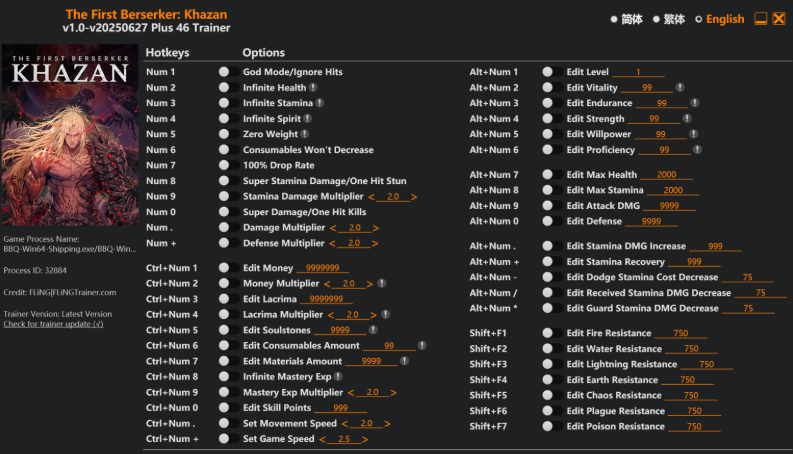This screenshot has width=793, height=454.
Task: Click the info icon beside Infinite Mastery Exp
Action: 338,377
